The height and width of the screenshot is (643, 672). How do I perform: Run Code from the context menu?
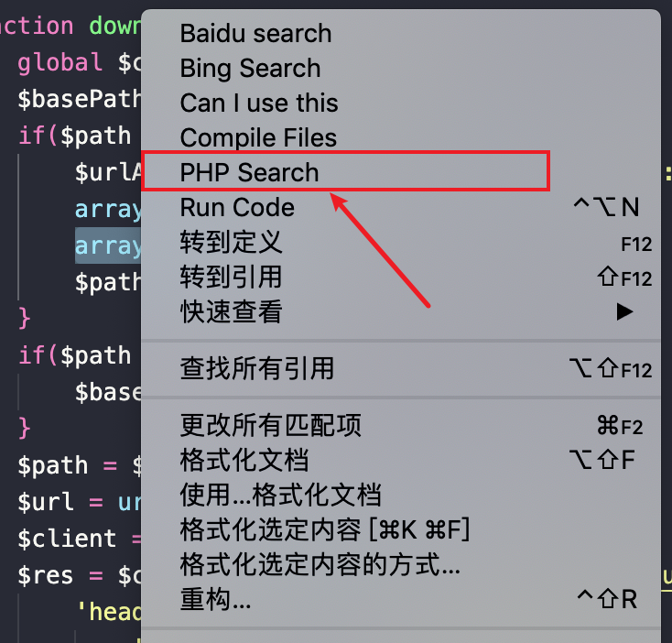[401, 207]
